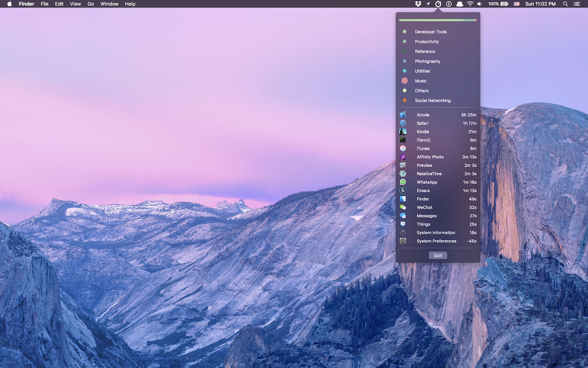The height and width of the screenshot is (368, 588).
Task: Select the Utilities category label
Action: coord(423,71)
